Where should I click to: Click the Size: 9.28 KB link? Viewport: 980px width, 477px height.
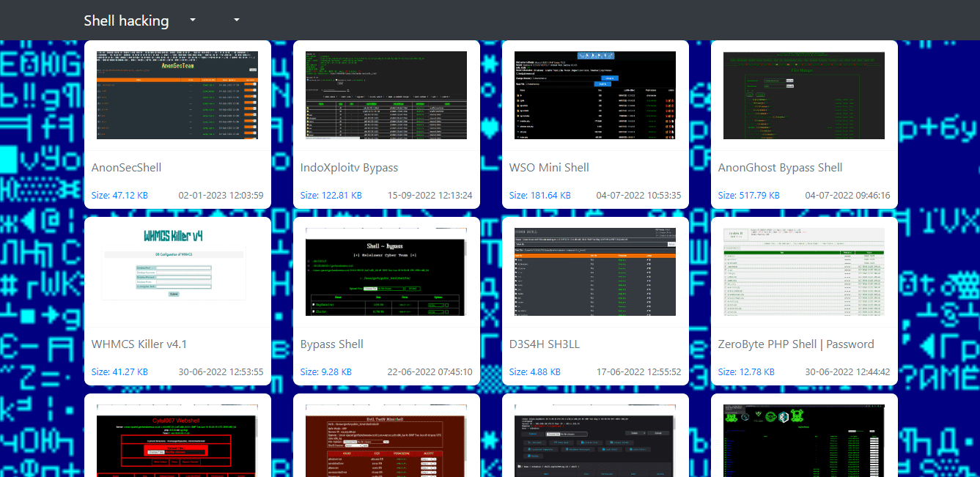325,372
